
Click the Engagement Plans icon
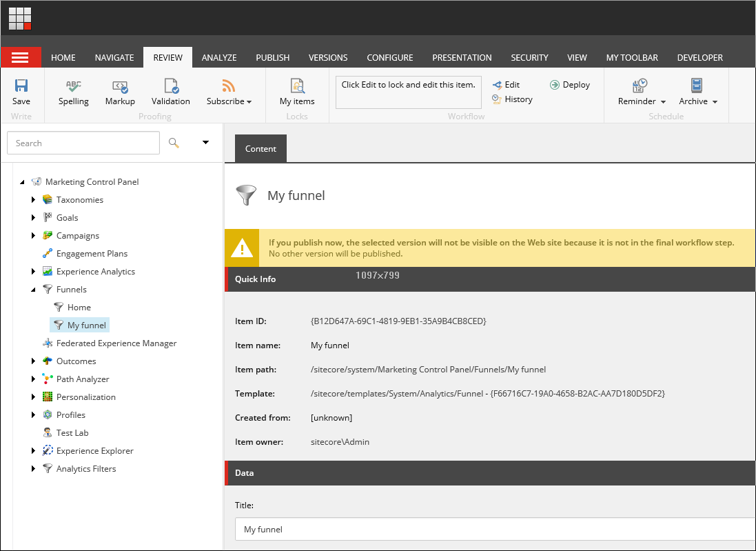[x=48, y=253]
